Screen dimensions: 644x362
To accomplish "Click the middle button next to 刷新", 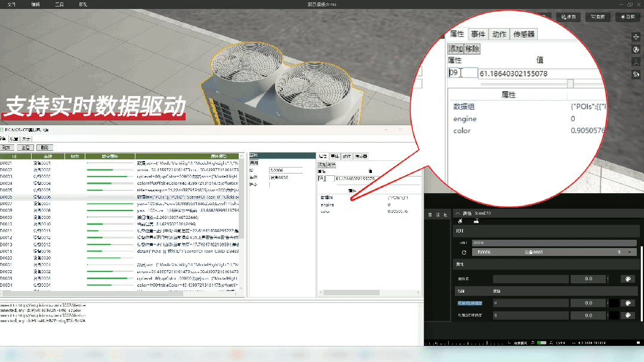I will pyautogui.click(x=26, y=147).
